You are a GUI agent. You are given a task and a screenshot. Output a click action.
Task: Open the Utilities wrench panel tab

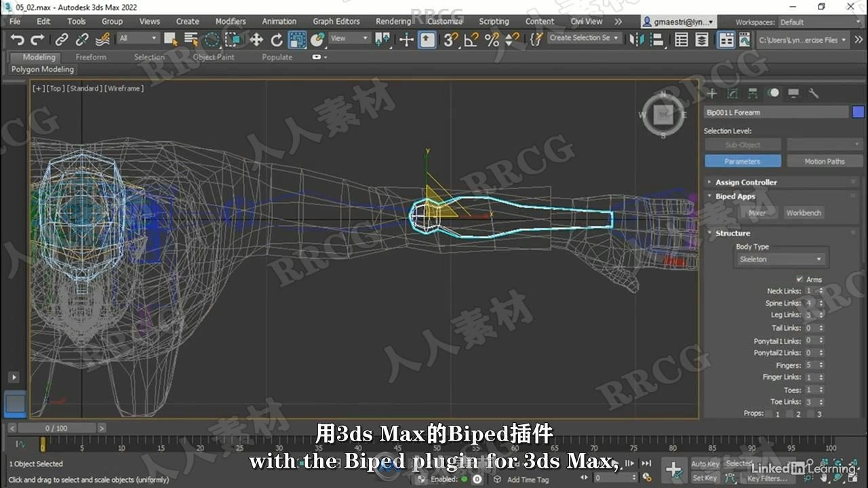[x=814, y=94]
